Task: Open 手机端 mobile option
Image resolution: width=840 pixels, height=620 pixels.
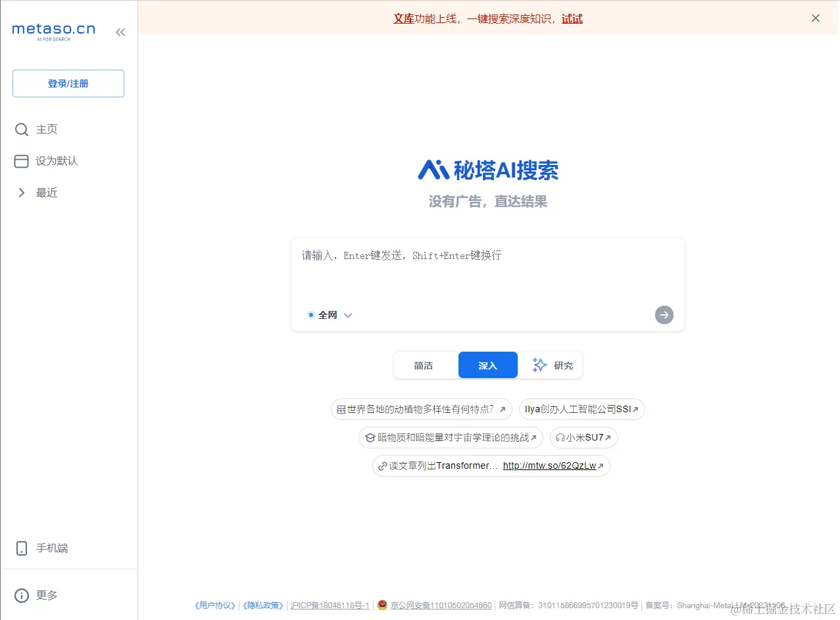Action: point(52,548)
